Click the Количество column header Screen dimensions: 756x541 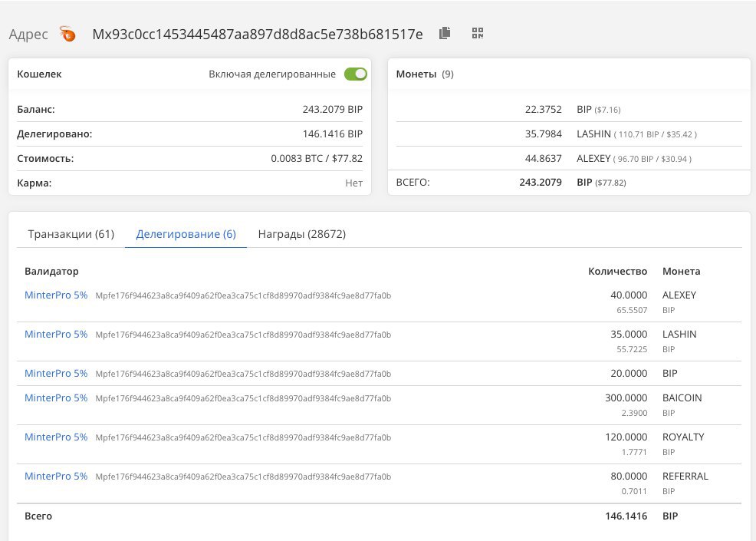coord(618,271)
